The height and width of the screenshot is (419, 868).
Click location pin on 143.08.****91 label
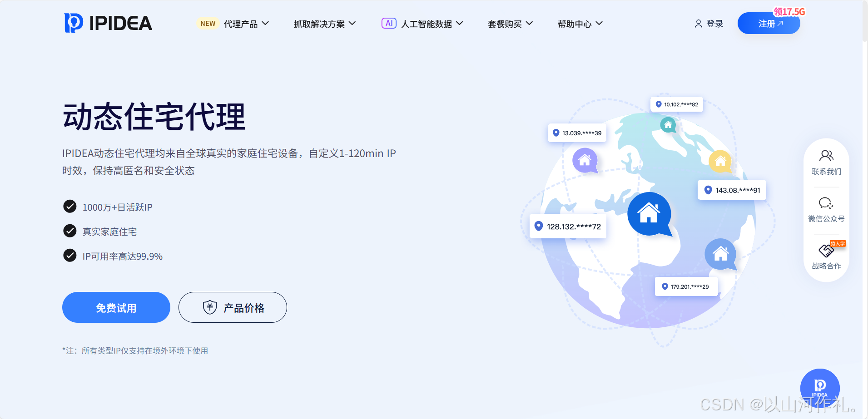(708, 190)
